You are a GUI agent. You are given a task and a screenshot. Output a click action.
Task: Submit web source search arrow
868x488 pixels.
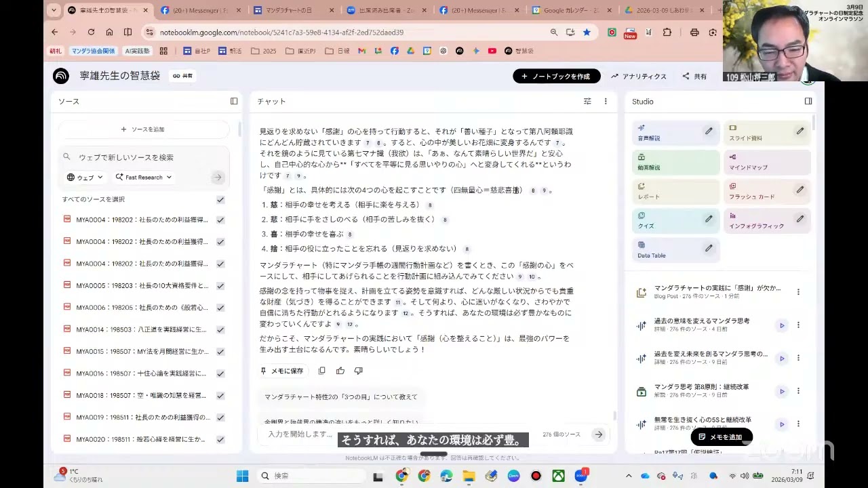(218, 177)
